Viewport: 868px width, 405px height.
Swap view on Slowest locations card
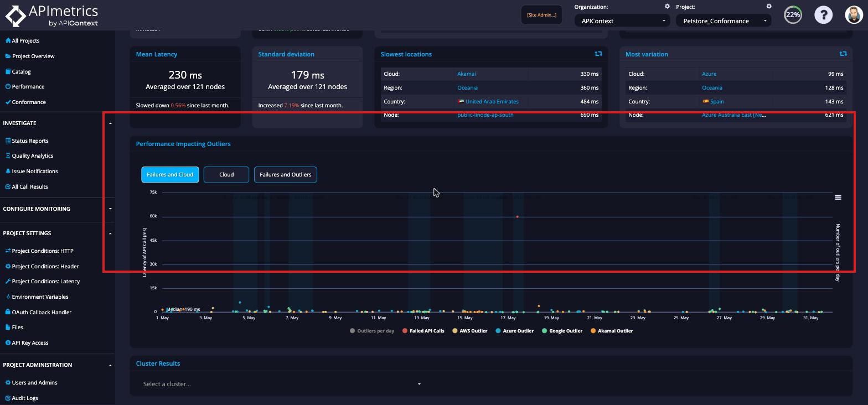coord(598,54)
